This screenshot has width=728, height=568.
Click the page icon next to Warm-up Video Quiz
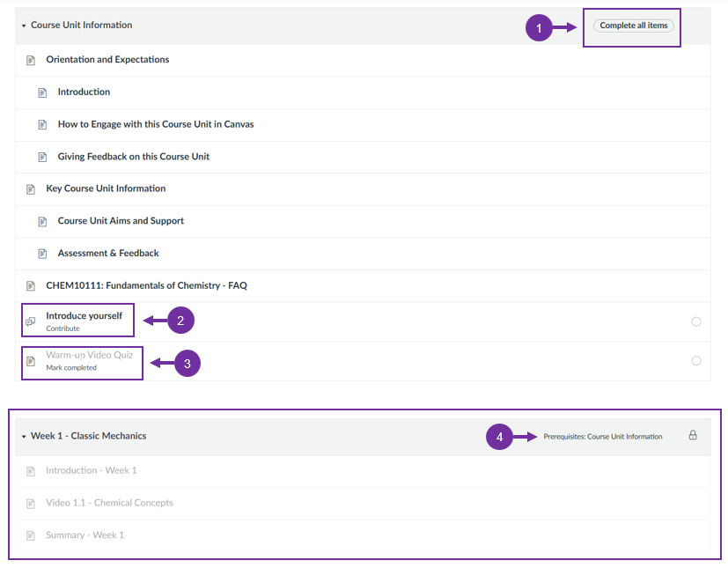[x=31, y=361]
